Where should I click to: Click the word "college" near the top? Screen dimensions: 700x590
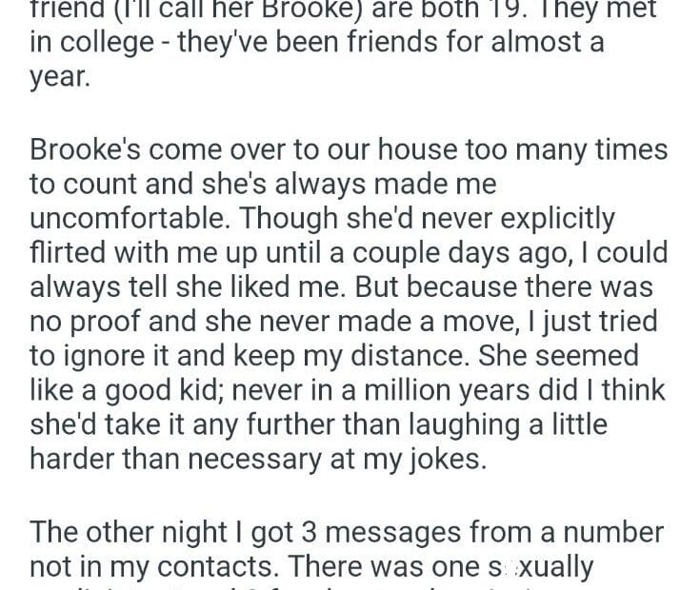click(x=114, y=45)
